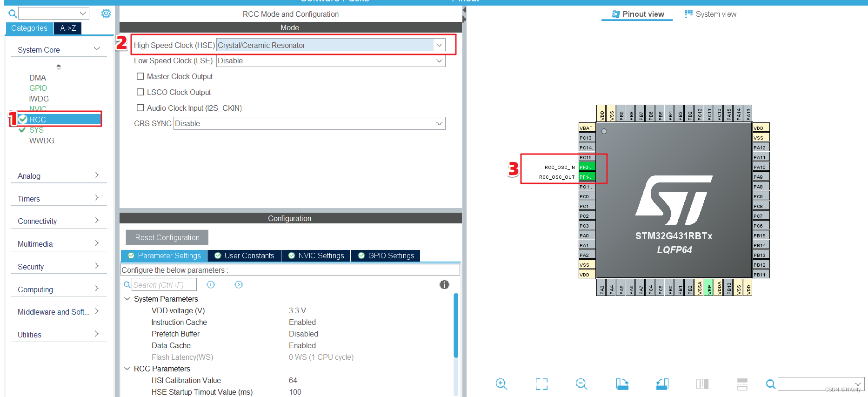Click Reset Configuration button
The width and height of the screenshot is (868, 397).
[167, 237]
